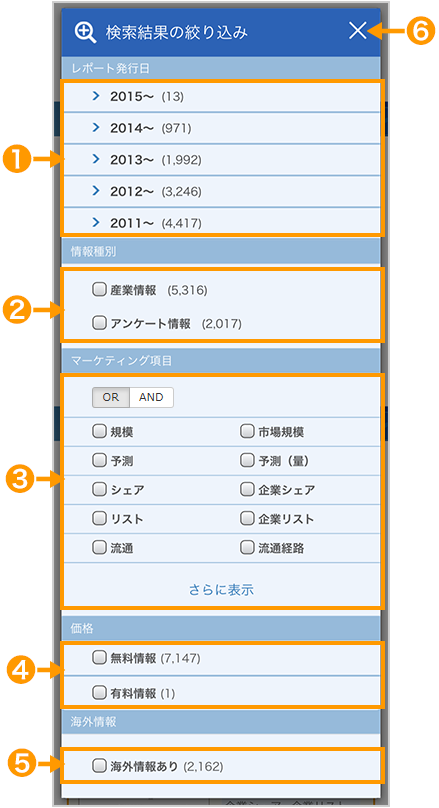Expand the 2015〜 report date chevron
This screenshot has width=439, height=808.
coord(95,96)
